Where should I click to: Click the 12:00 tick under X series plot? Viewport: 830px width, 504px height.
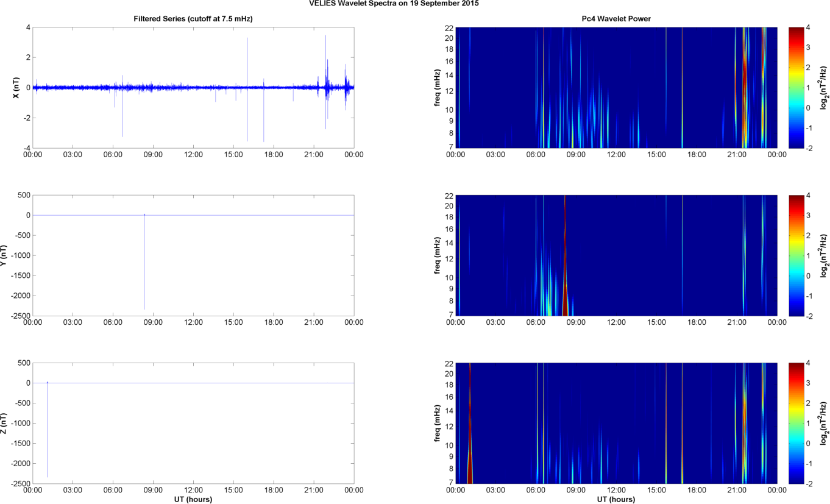coord(193,155)
